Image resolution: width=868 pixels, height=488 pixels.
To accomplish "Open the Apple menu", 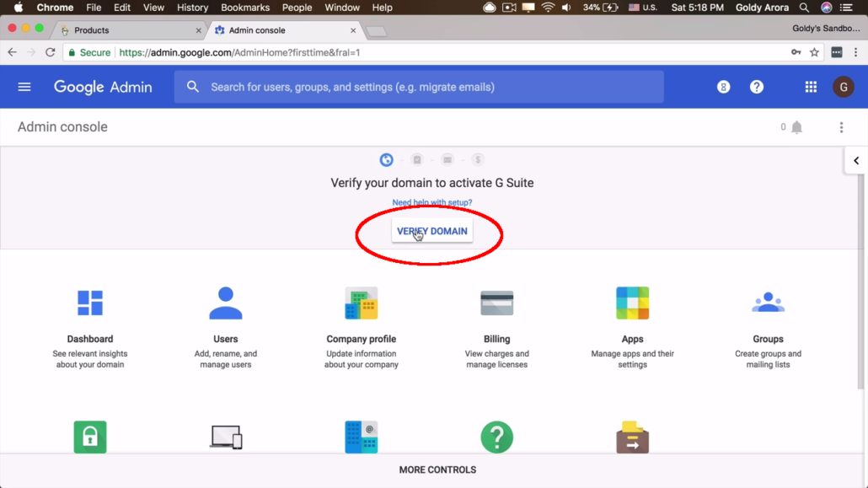I will point(18,8).
